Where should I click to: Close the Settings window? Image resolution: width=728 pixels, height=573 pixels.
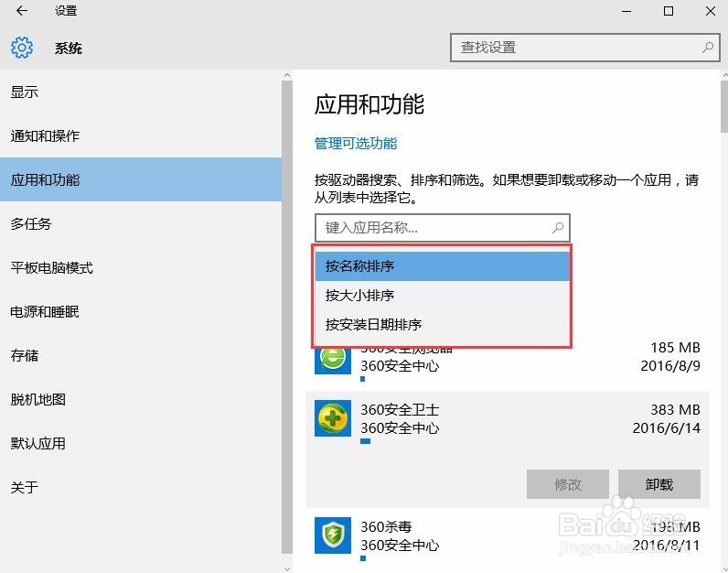[711, 11]
